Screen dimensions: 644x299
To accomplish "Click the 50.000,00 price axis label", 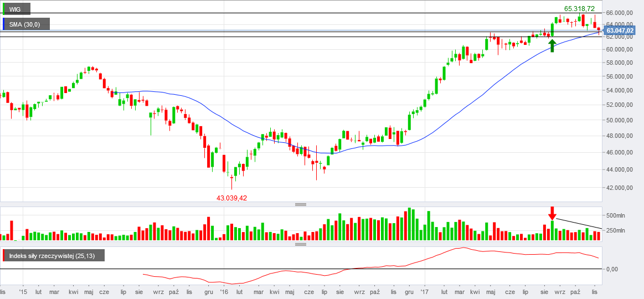I will pos(620,120).
